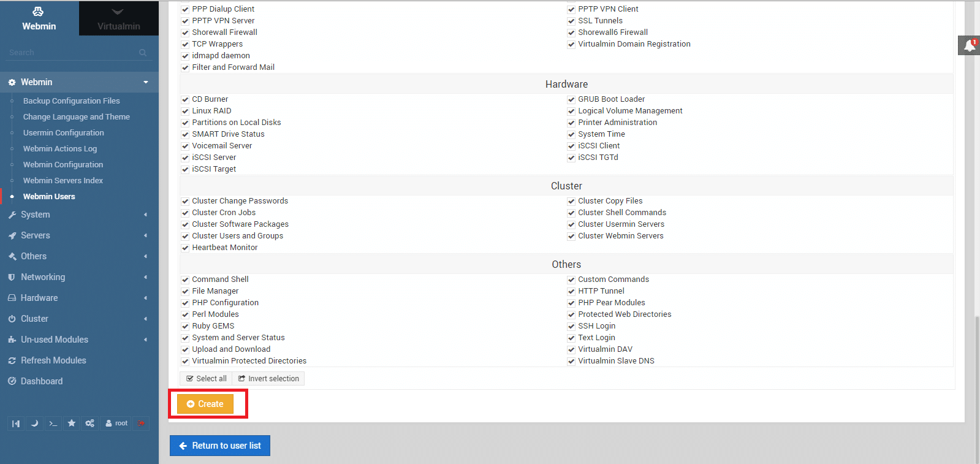Toggle Command Shell checkbox
The height and width of the screenshot is (464, 980).
(x=185, y=280)
